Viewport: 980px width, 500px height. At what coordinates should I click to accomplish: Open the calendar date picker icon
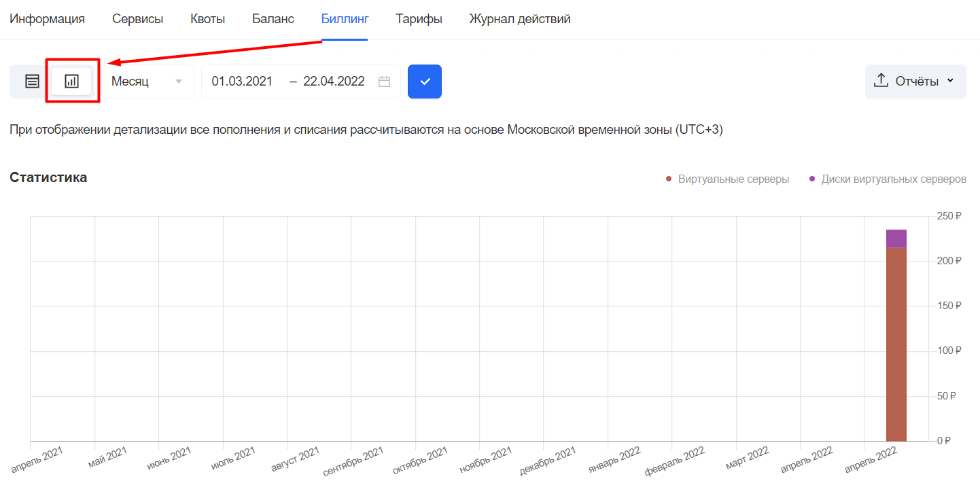[385, 82]
